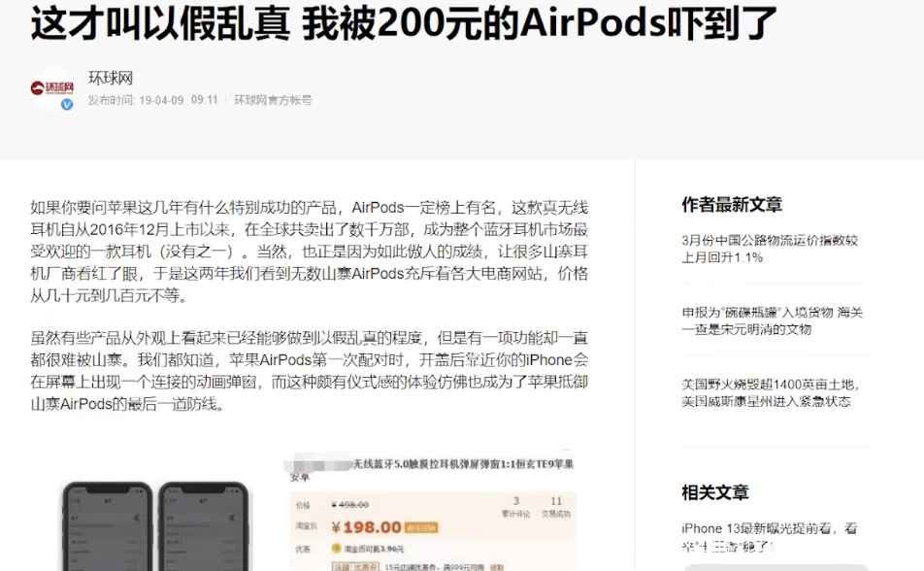Click the 环球网 logo avatar

click(x=52, y=88)
